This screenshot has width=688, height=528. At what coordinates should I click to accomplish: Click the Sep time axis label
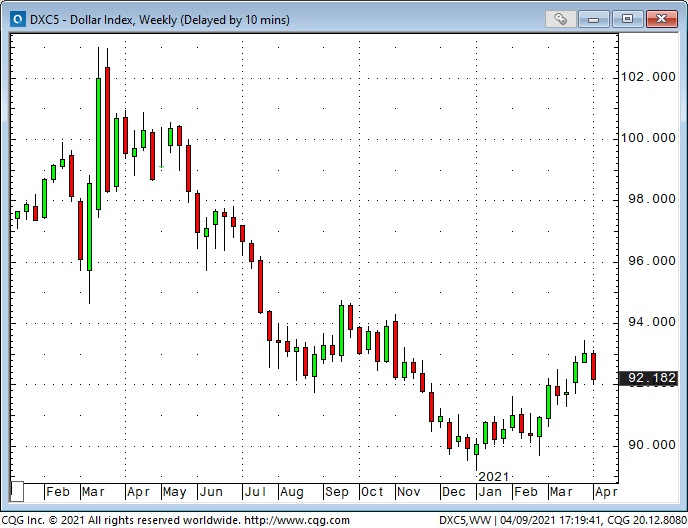coord(337,492)
